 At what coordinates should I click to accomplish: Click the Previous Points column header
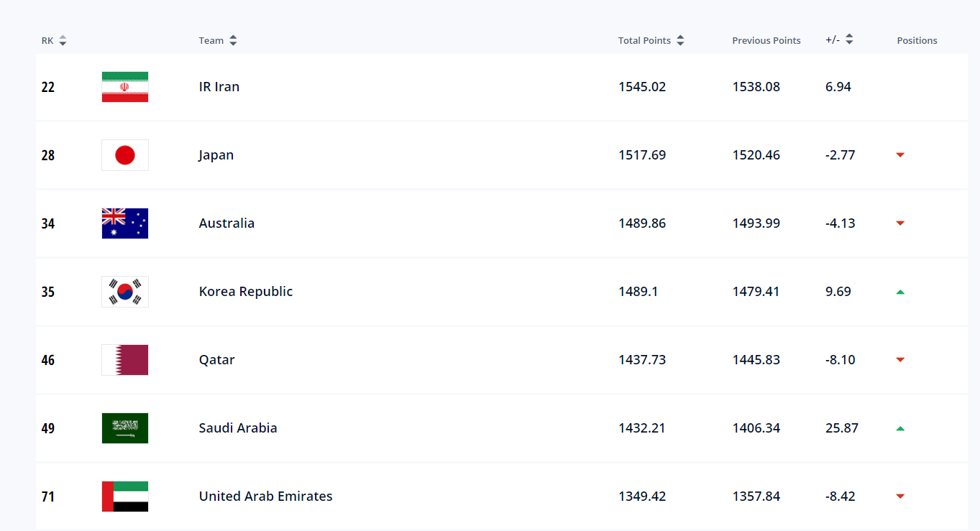(x=766, y=41)
